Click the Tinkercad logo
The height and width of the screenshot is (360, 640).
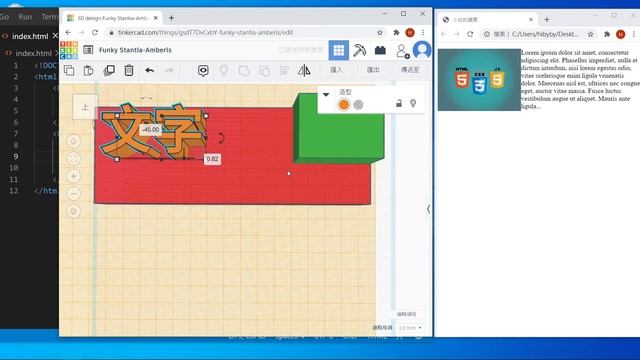(69, 50)
